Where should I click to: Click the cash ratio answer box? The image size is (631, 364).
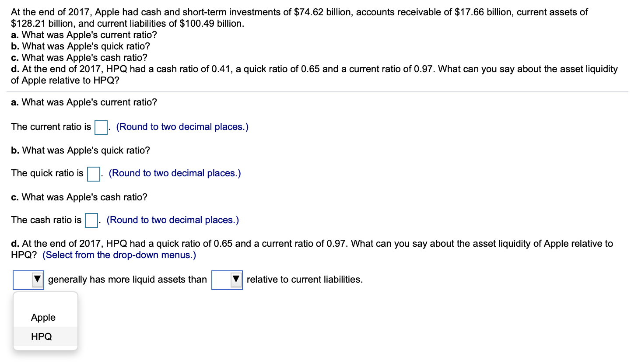click(x=91, y=220)
